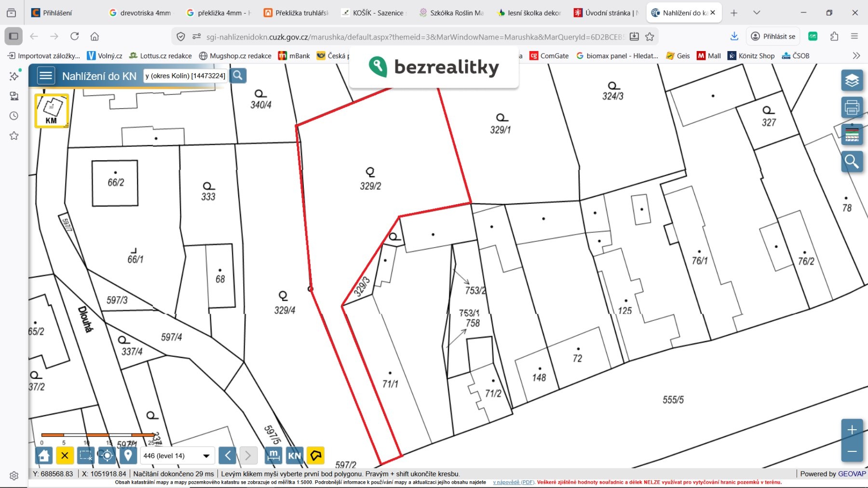This screenshot has width=868, height=488.
Task: Toggle the yellow polygon drawing tool
Action: (316, 455)
